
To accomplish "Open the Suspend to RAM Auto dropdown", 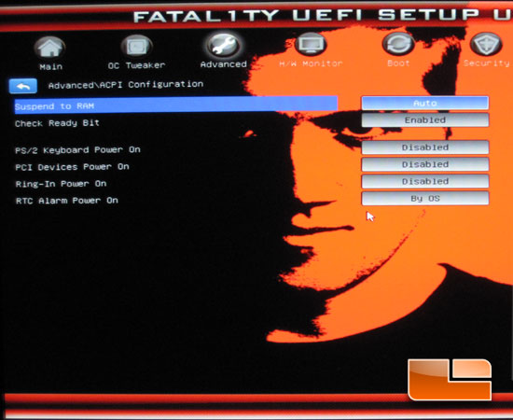I will (425, 103).
